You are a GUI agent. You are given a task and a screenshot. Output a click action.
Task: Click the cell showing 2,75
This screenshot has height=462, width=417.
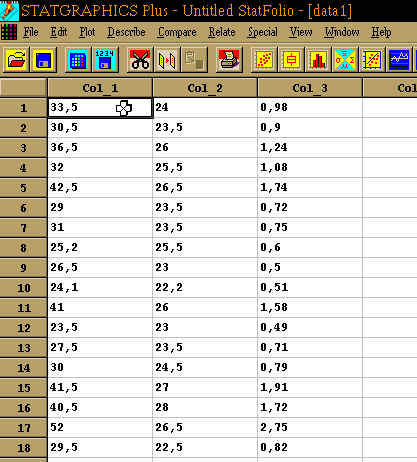(x=310, y=428)
